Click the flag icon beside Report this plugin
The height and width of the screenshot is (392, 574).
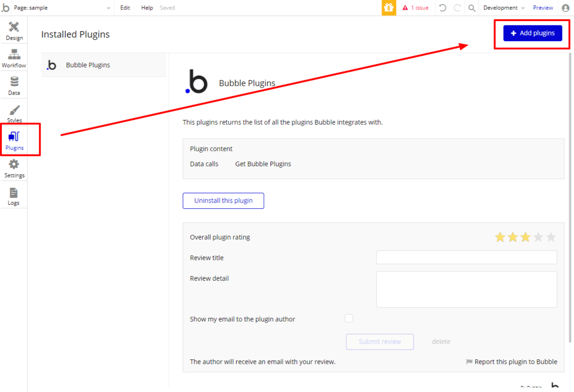tap(469, 362)
